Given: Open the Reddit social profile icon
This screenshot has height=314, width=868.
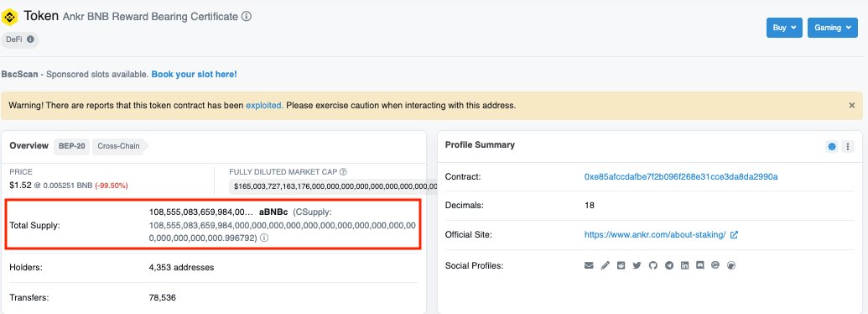Looking at the screenshot, I should tap(621, 266).
